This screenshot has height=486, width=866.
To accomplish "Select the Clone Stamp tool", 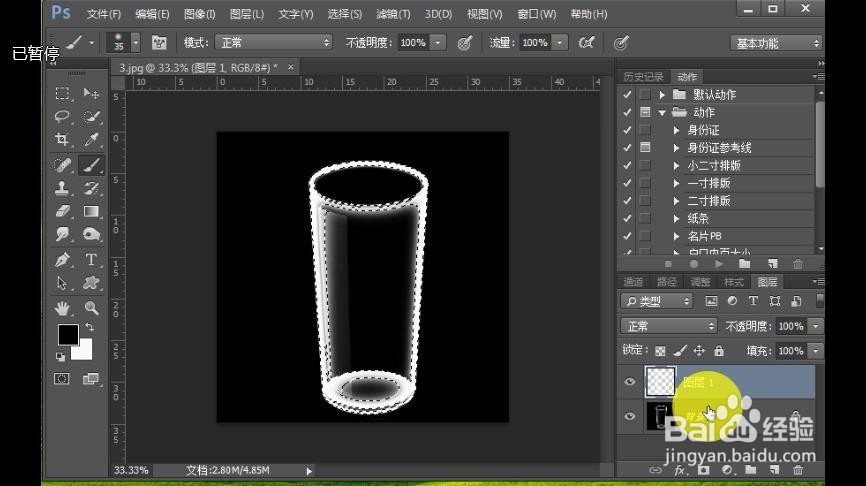I will click(x=62, y=188).
